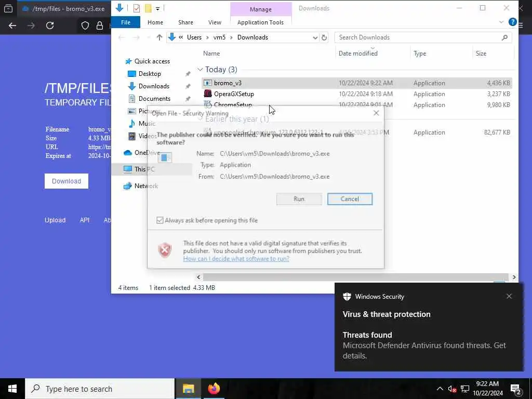Image resolution: width=532 pixels, height=399 pixels.
Task: Click the Firefox shield tracking protection icon
Action: click(85, 25)
